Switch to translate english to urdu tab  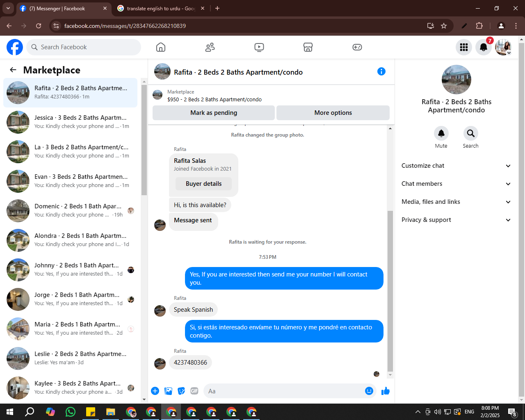pyautogui.click(x=161, y=8)
